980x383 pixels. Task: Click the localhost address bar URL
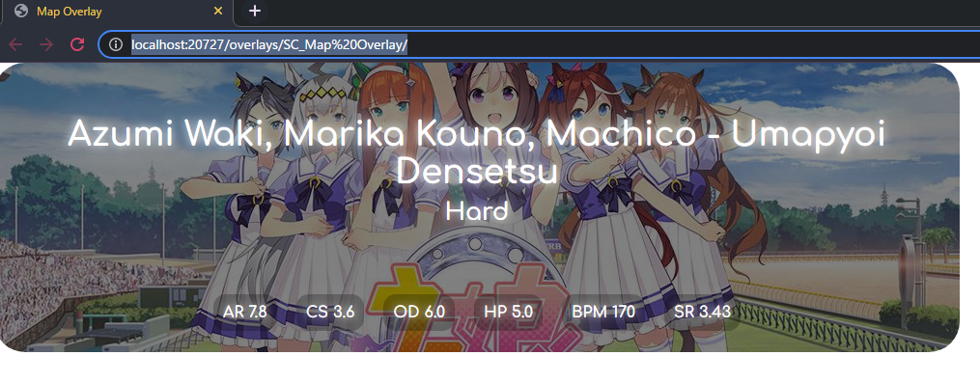(269, 45)
